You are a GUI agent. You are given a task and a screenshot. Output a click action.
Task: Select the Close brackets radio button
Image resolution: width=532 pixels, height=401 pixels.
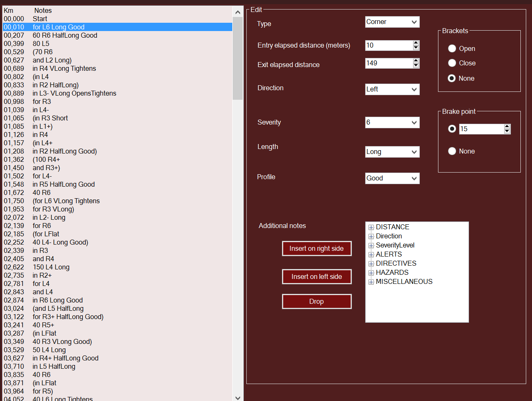pos(452,63)
